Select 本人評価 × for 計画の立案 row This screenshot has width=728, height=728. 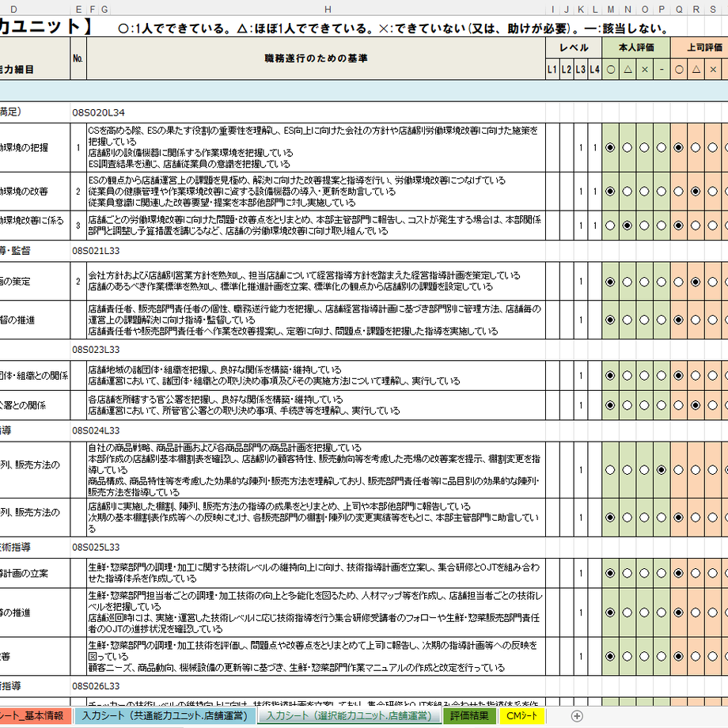tap(644, 574)
